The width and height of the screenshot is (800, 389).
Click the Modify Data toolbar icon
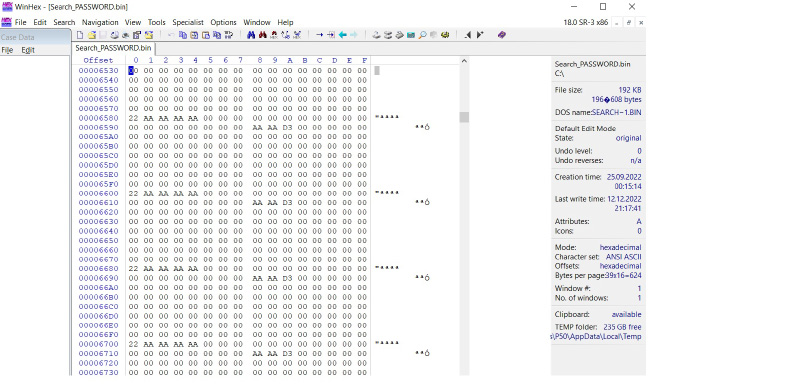[x=229, y=35]
